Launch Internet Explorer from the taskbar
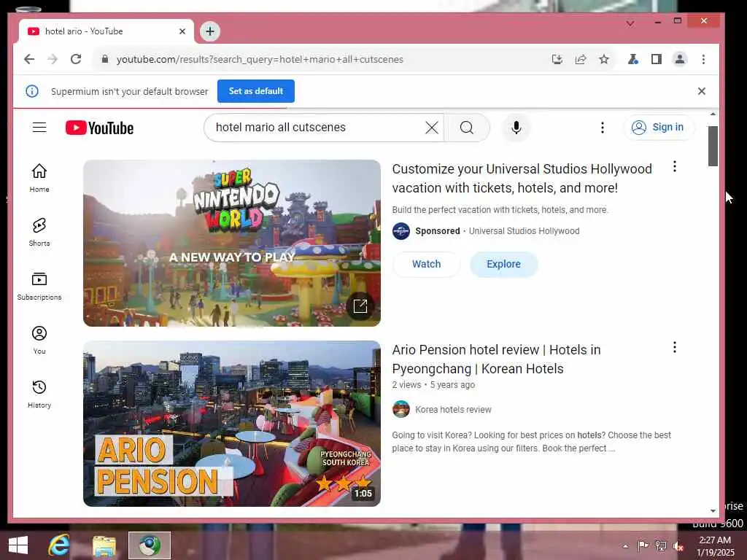Image resolution: width=747 pixels, height=560 pixels. [x=59, y=545]
